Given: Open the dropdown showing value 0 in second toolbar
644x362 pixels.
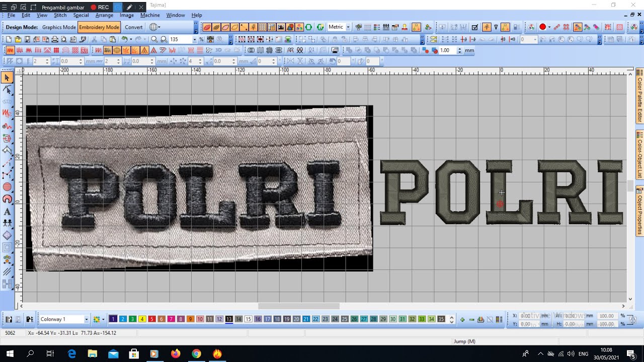Looking at the screenshot, I should 535,39.
